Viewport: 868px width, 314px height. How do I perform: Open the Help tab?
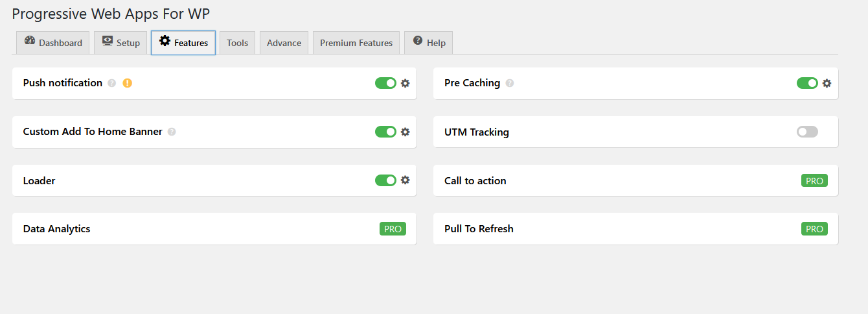[x=429, y=43]
